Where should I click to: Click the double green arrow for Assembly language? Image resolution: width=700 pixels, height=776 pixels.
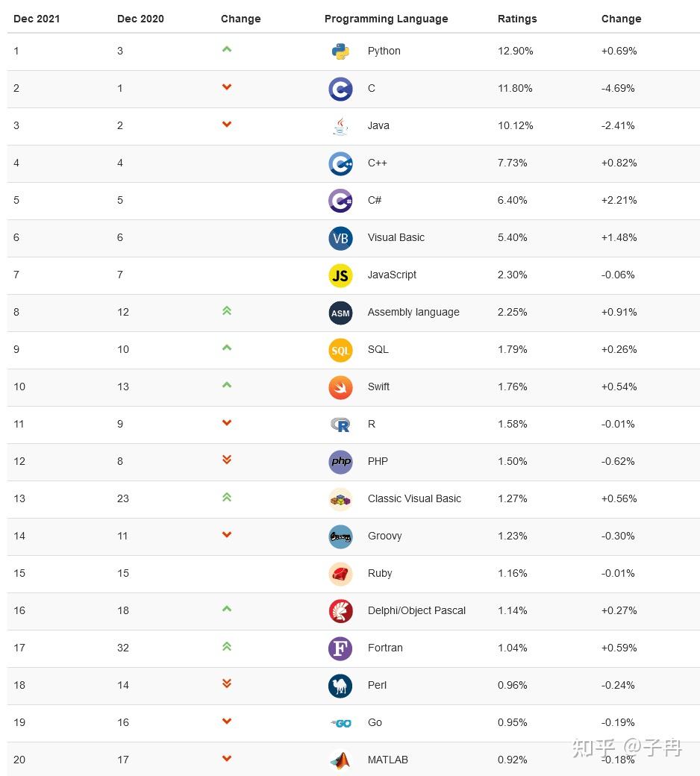(x=227, y=310)
